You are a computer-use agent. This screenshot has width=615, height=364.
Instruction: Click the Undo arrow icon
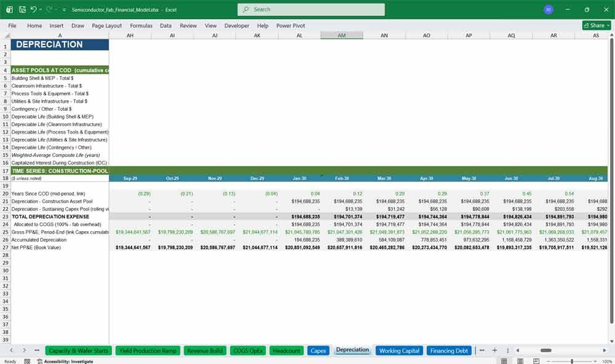point(33,9)
